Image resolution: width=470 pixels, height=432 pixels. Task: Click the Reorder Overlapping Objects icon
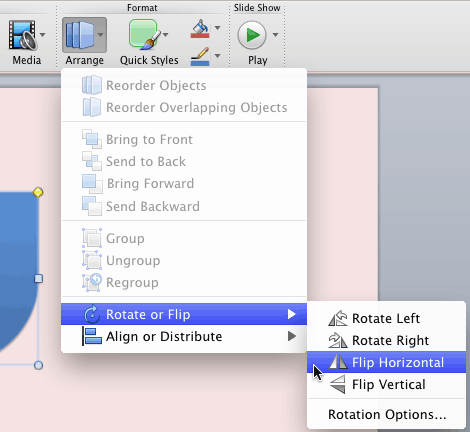[x=91, y=107]
